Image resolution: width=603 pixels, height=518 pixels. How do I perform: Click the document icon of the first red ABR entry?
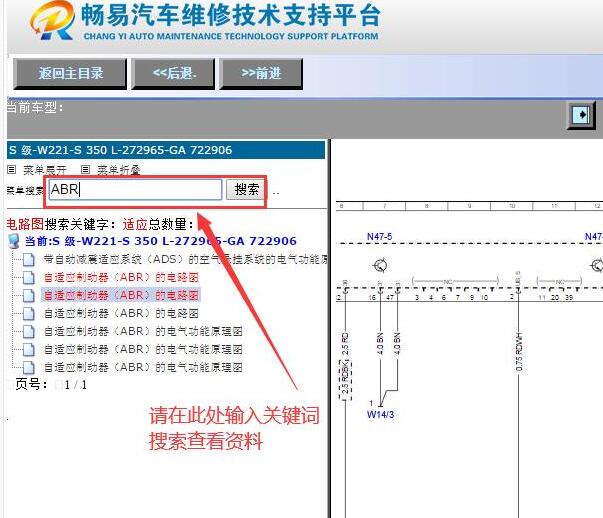28,278
